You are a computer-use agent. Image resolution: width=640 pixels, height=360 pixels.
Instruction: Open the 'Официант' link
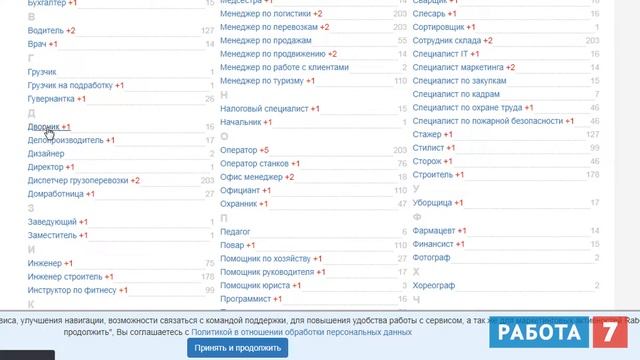click(x=240, y=191)
